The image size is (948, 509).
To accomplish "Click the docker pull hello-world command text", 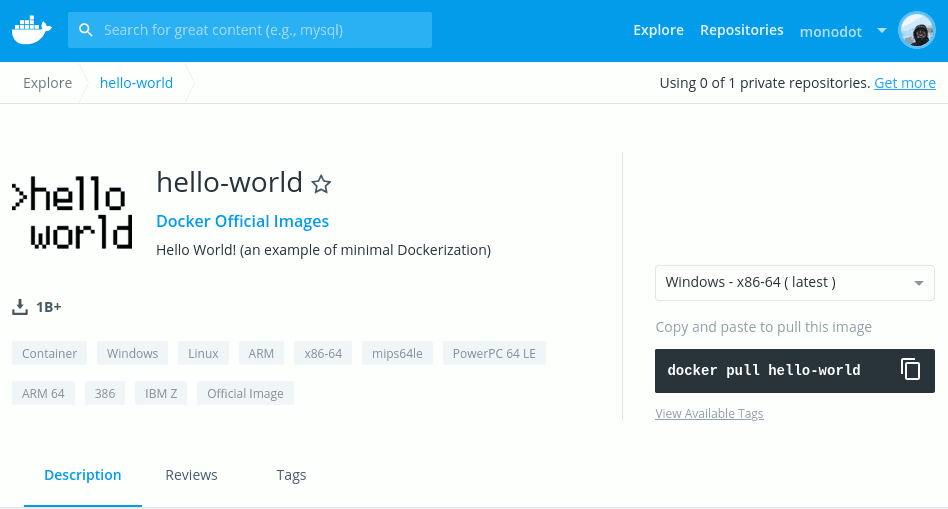I will (764, 370).
